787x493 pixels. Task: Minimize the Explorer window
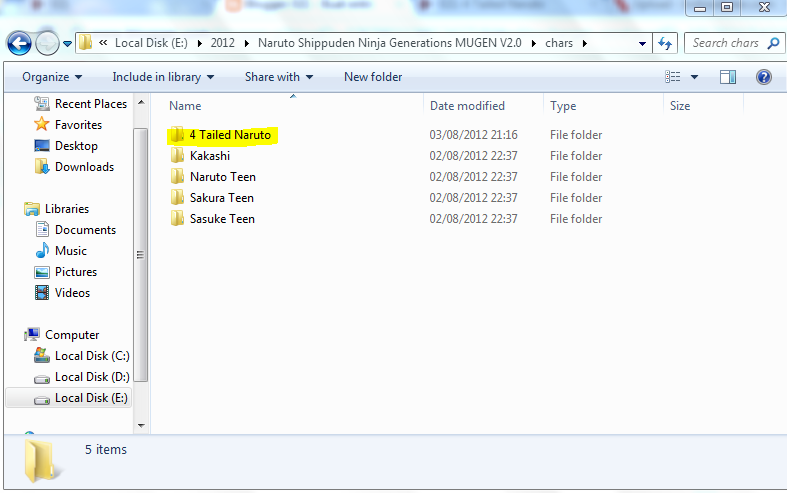(700, 8)
